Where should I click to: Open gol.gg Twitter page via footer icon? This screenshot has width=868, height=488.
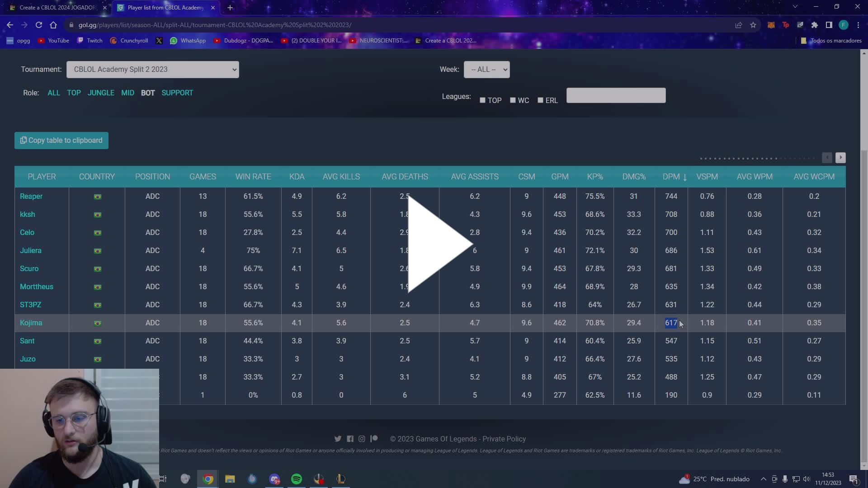tap(338, 439)
